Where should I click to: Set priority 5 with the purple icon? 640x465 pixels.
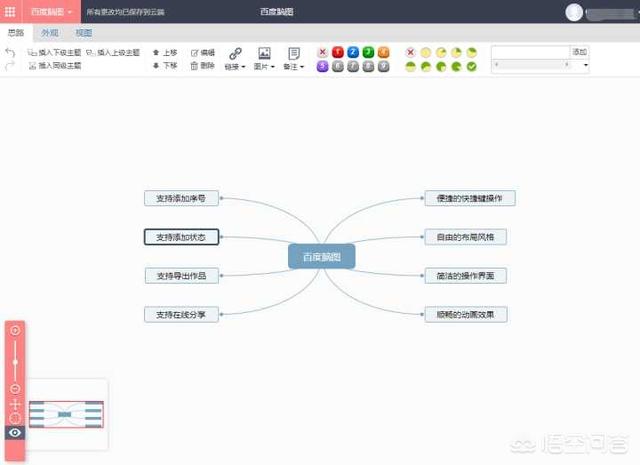pyautogui.click(x=322, y=66)
